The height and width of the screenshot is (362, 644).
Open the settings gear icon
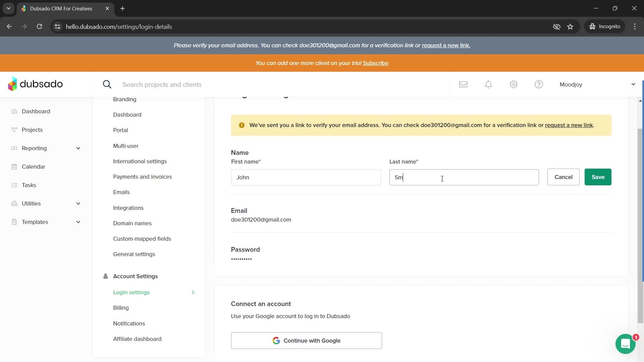click(x=514, y=84)
